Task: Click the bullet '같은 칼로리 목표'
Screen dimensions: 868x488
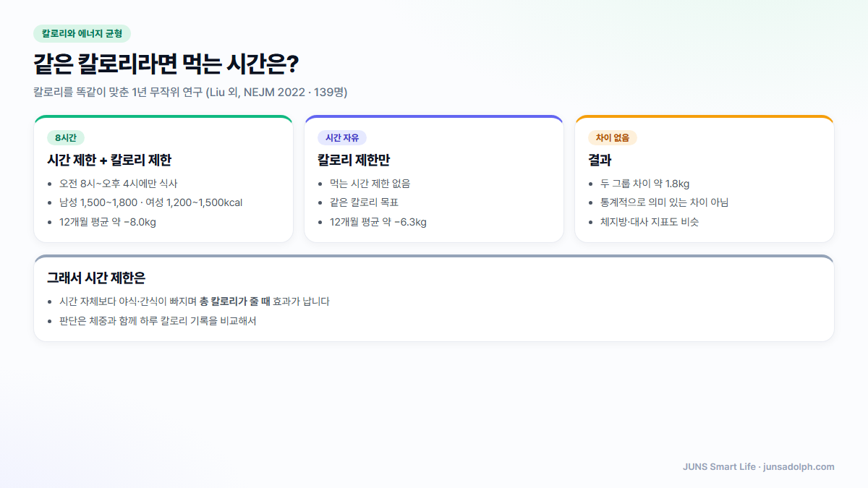Action: pyautogui.click(x=365, y=202)
